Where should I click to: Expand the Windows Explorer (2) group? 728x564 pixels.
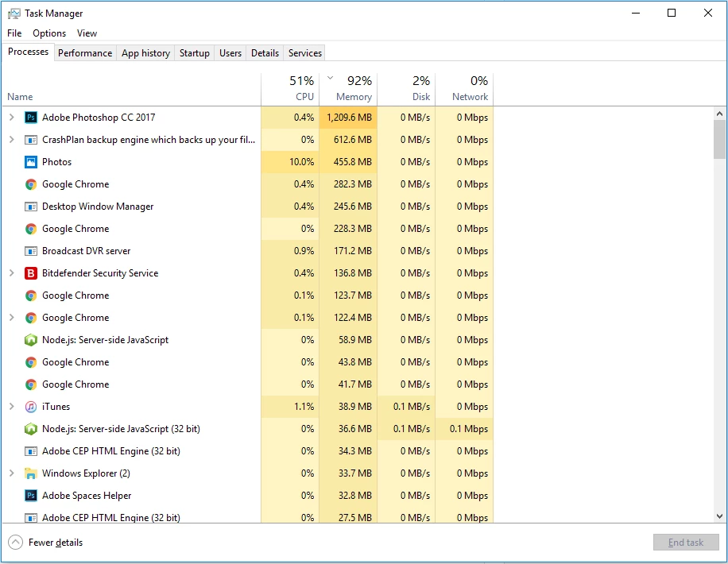pyautogui.click(x=12, y=473)
